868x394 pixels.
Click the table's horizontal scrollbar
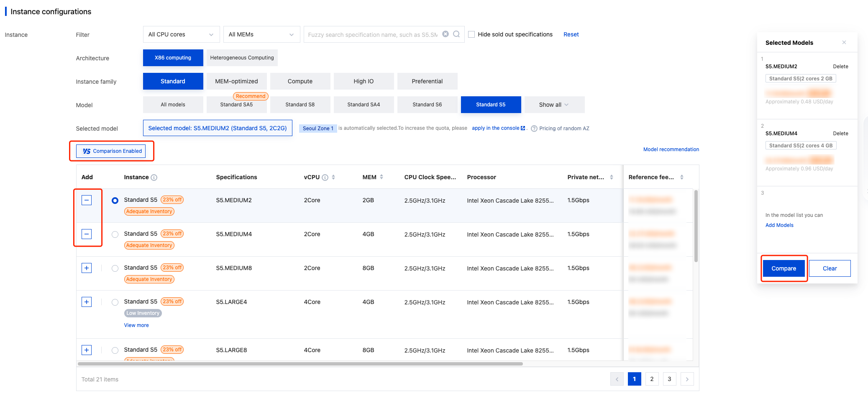(x=300, y=364)
